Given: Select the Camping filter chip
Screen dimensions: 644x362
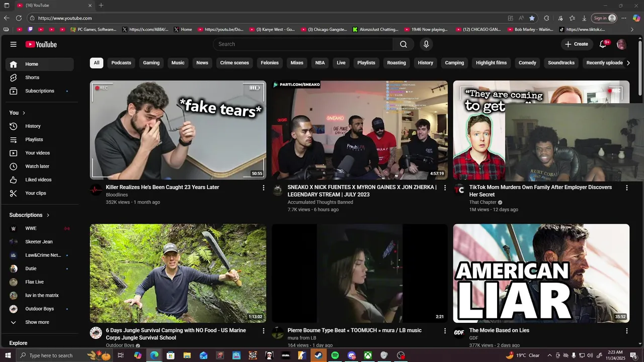Looking at the screenshot, I should (x=454, y=63).
